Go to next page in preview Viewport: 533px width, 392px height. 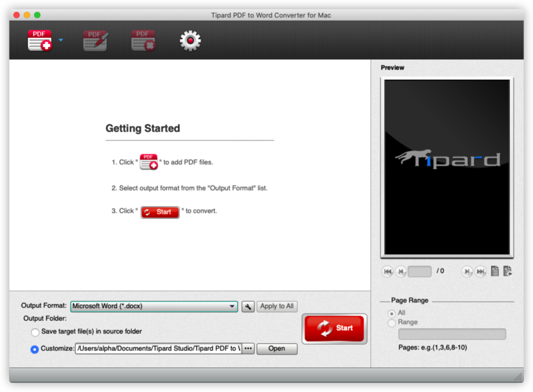[x=467, y=272]
